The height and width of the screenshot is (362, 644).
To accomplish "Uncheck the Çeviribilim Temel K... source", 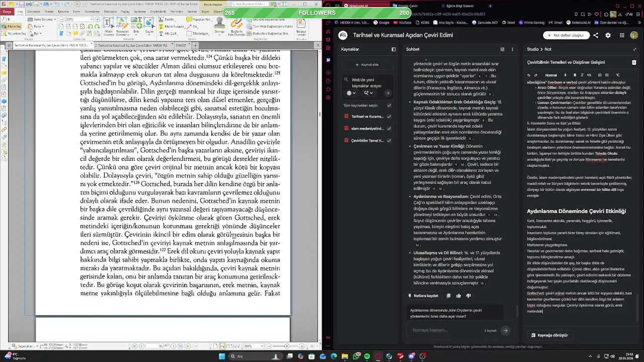I will click(x=389, y=140).
